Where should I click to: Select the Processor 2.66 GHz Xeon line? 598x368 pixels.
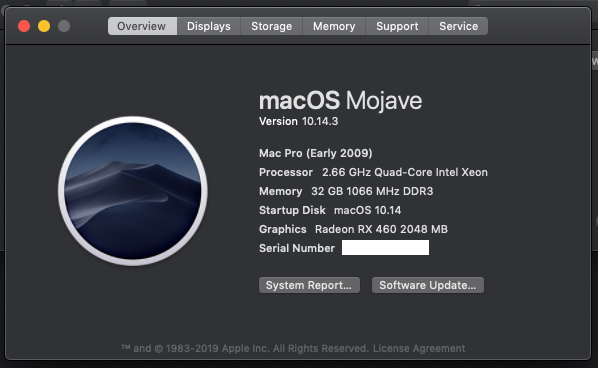(x=373, y=172)
